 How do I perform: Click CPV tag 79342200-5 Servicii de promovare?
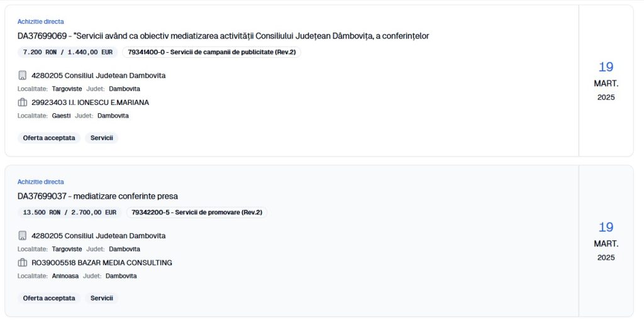pos(197,212)
